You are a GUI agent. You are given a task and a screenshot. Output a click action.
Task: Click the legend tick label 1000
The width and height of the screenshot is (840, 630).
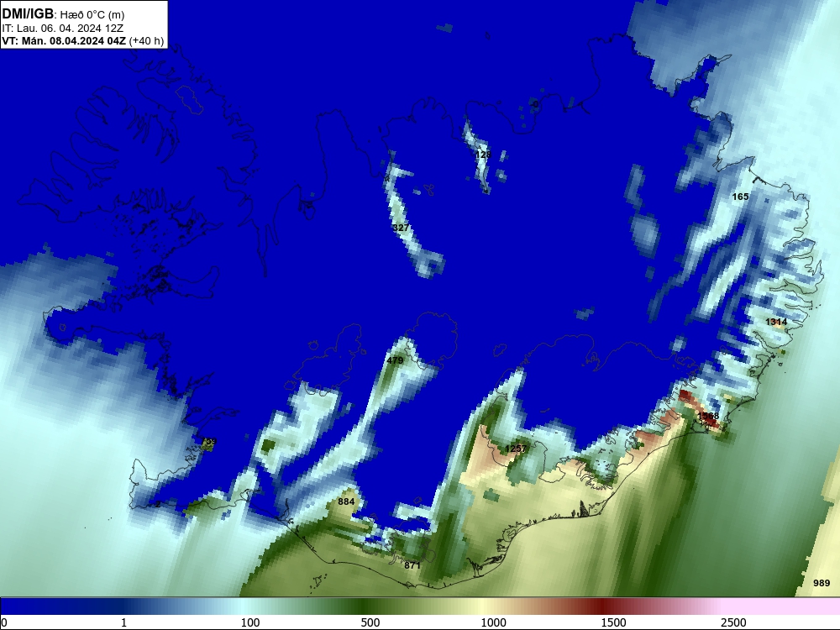493,622
